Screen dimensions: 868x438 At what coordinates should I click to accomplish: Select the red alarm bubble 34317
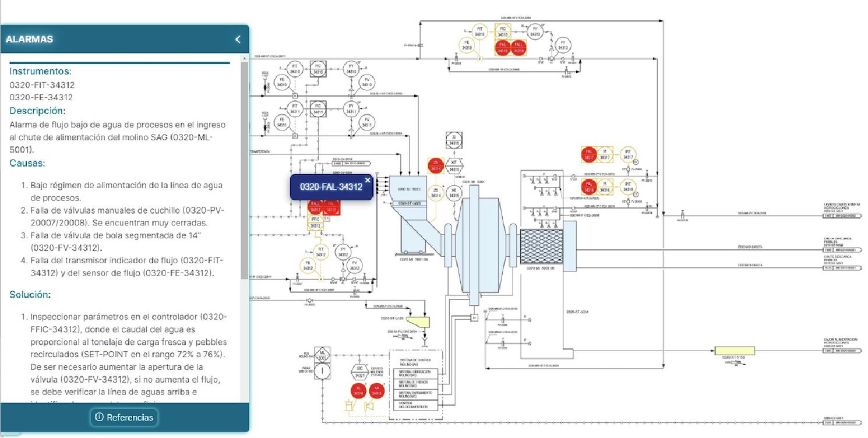coord(589,155)
